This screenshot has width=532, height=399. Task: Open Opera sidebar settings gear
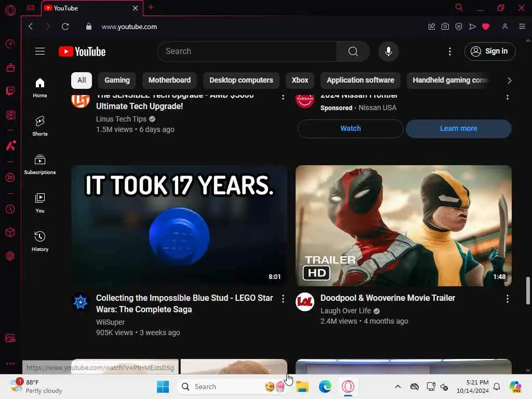click(x=10, y=256)
